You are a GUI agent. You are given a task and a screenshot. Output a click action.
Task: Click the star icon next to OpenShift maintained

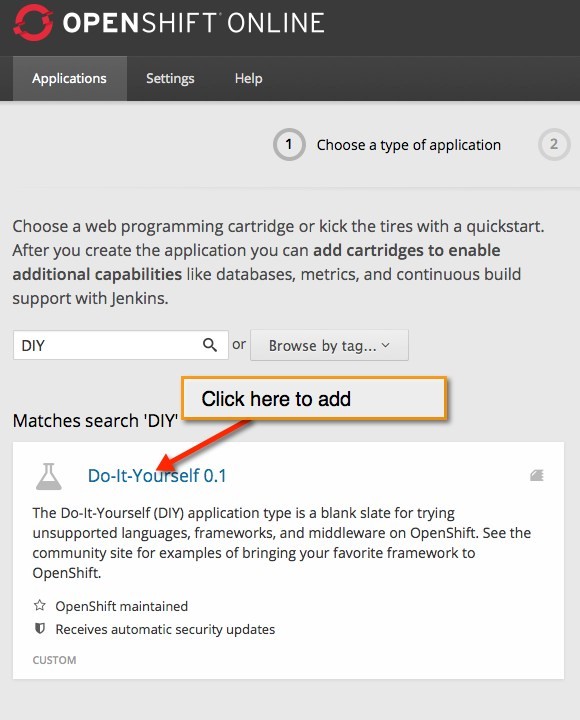[40, 605]
